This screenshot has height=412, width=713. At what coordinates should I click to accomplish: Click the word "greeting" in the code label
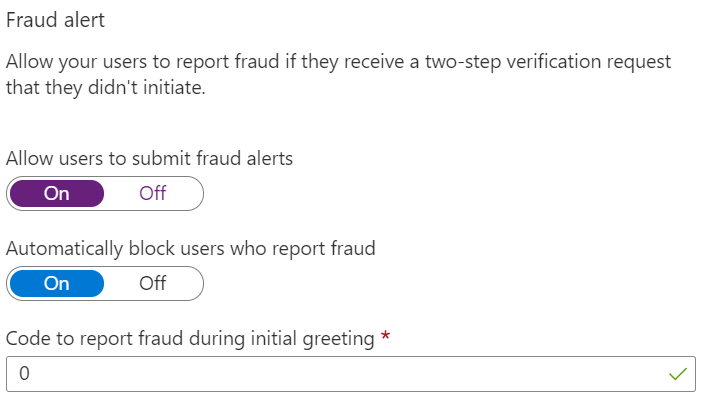pos(338,339)
